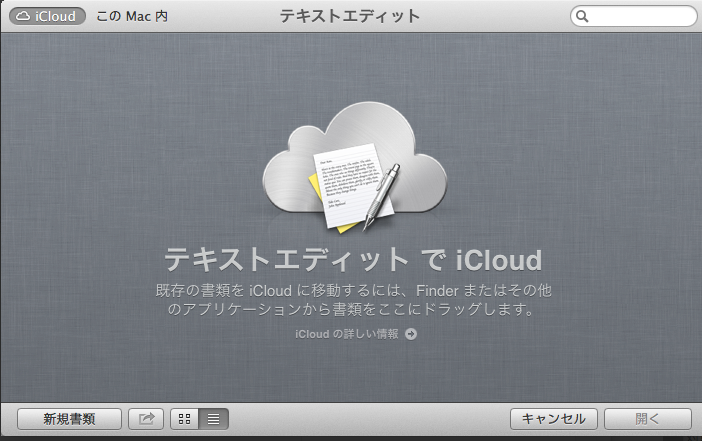Click the magnifying glass search icon
The height and width of the screenshot is (441, 702).
click(x=582, y=16)
